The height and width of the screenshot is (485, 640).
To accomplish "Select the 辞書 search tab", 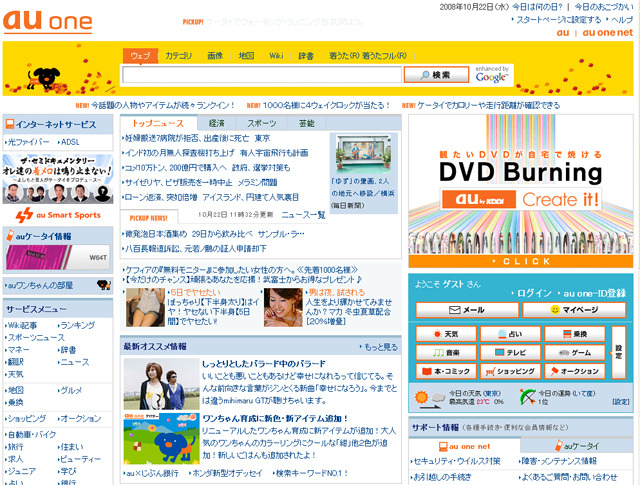I will (306, 56).
